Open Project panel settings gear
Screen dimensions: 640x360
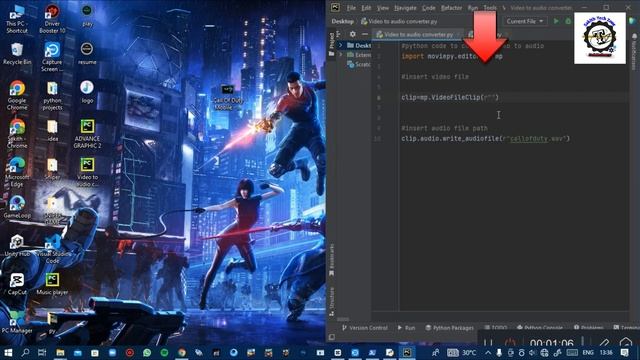click(x=352, y=34)
